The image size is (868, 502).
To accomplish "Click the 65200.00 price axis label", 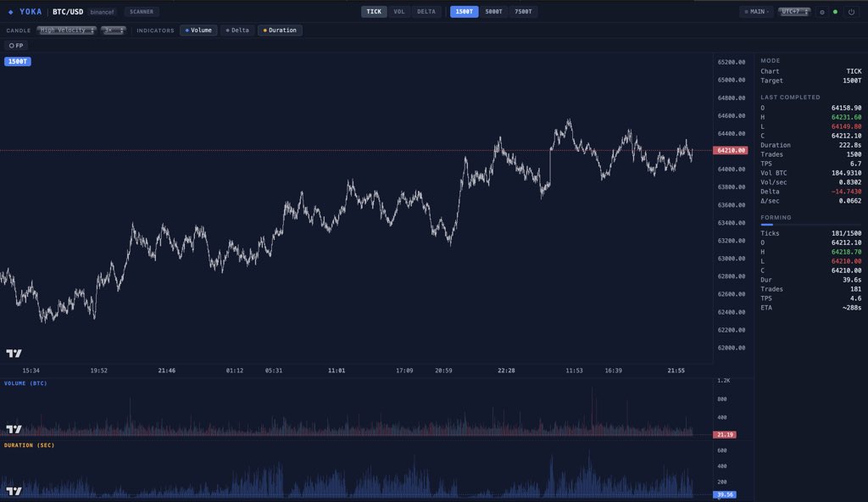I will coord(732,62).
